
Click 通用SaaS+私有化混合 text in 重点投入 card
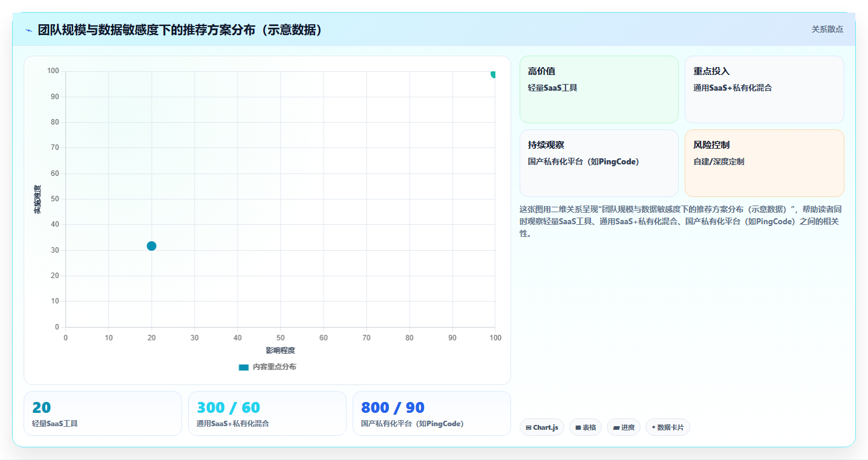pyautogui.click(x=733, y=88)
